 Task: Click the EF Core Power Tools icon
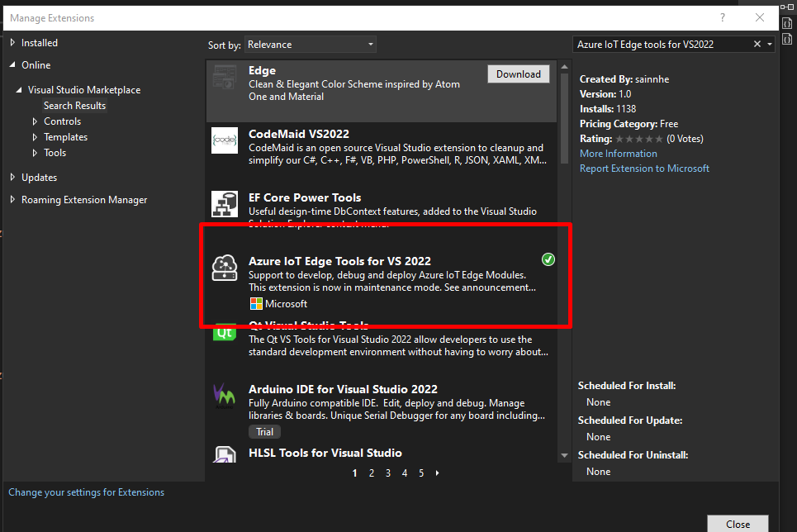point(224,204)
